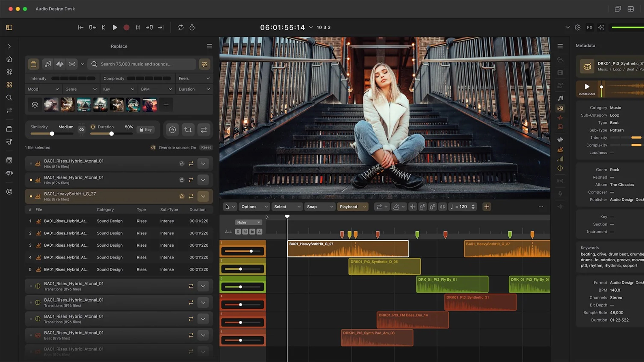Click the record button in transport
The height and width of the screenshot is (362, 644).
(x=126, y=27)
